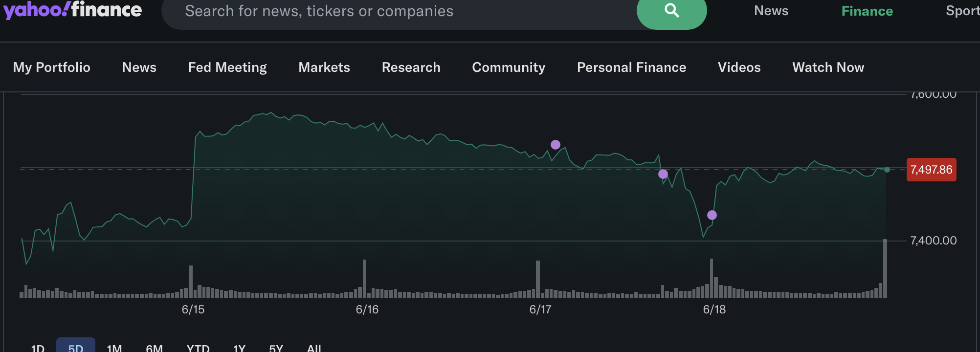Click the 6/17 date label
This screenshot has height=352, width=980.
(540, 309)
